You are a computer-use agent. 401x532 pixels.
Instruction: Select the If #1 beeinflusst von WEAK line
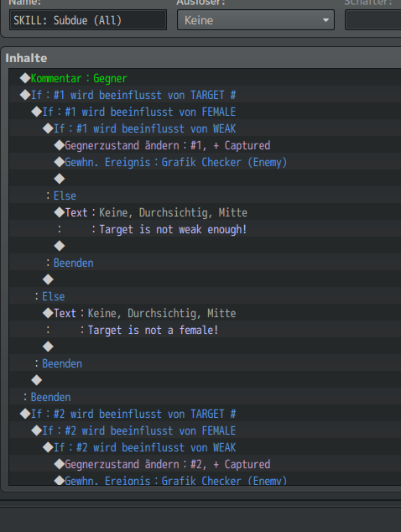[205, 128]
